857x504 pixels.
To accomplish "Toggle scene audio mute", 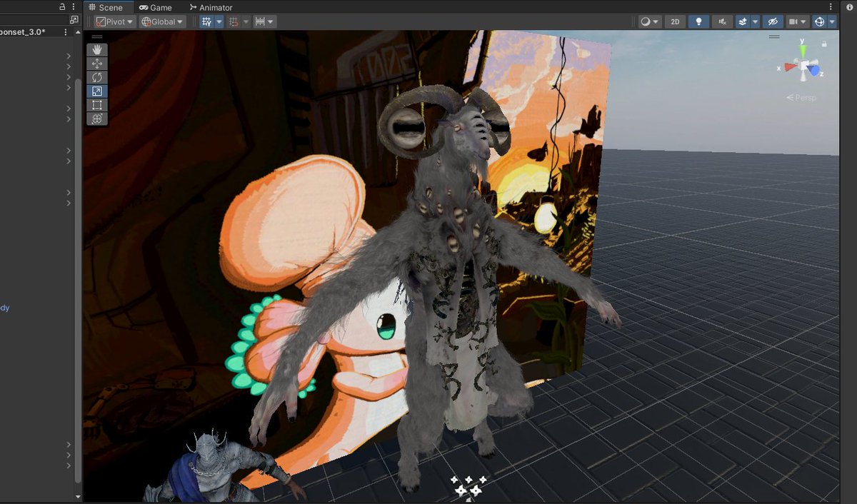I will (722, 21).
